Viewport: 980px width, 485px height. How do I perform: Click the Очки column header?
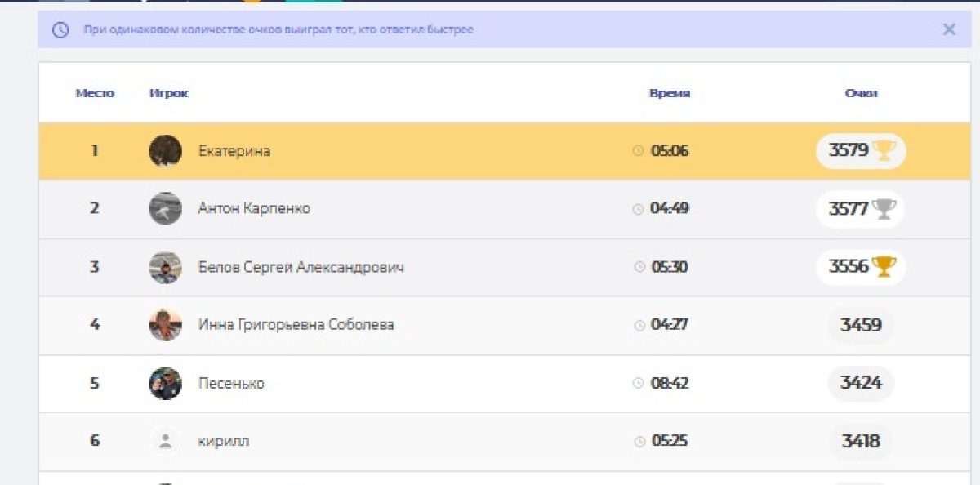862,93
